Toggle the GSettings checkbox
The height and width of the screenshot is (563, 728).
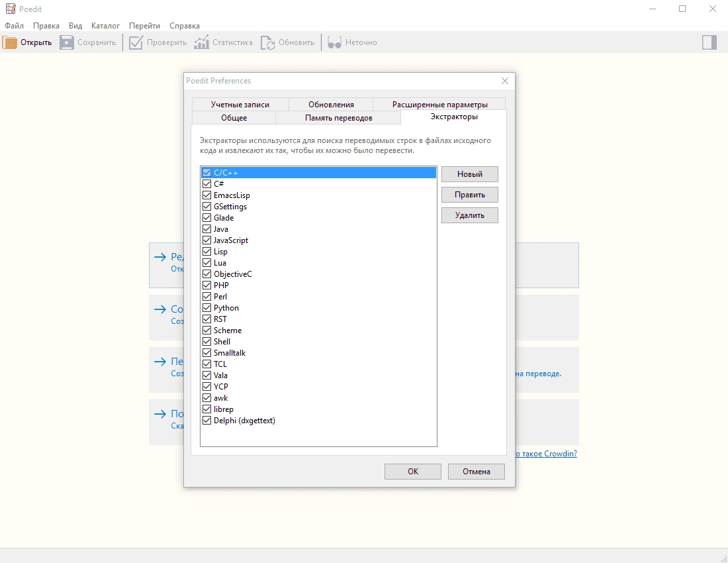tap(206, 206)
